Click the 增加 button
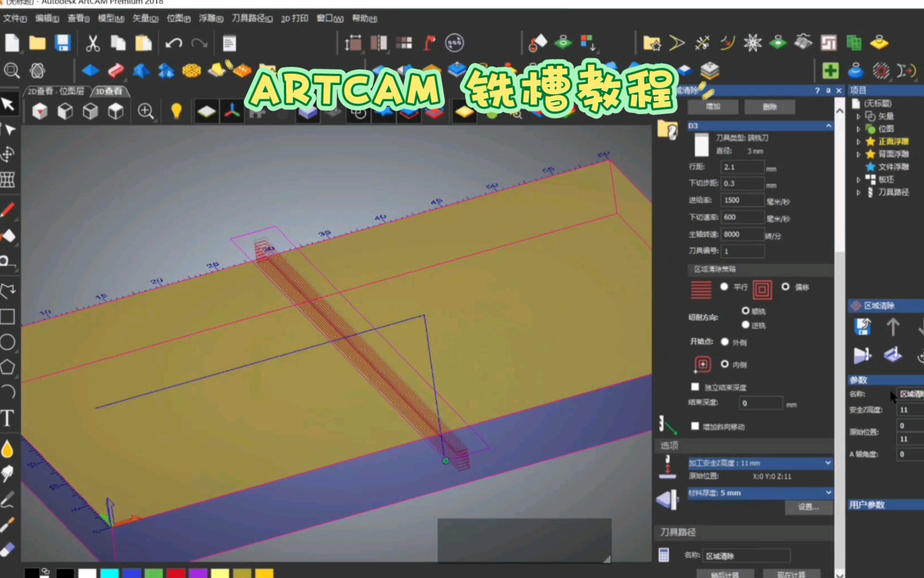The width and height of the screenshot is (924, 578). (713, 107)
